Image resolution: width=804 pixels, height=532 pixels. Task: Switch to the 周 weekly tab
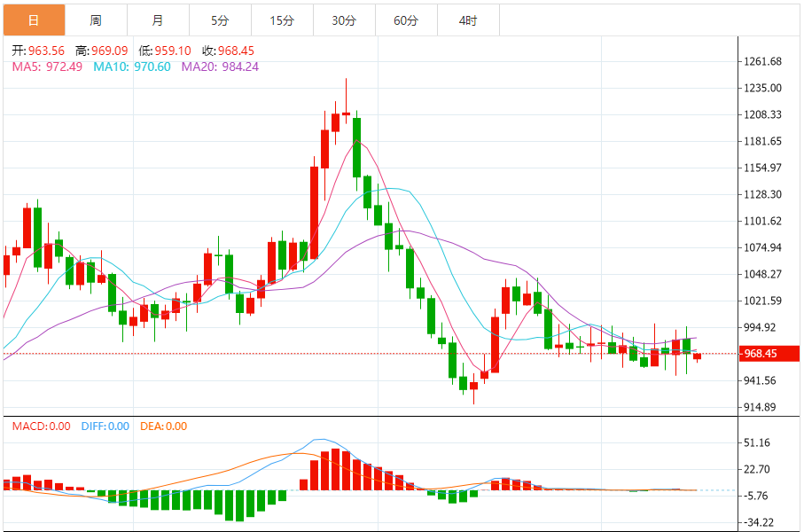point(96,20)
